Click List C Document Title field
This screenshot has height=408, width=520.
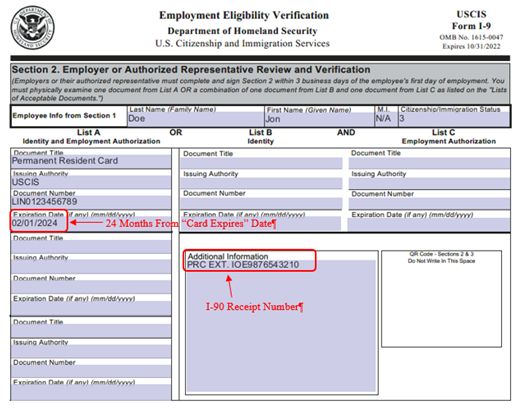coord(429,163)
